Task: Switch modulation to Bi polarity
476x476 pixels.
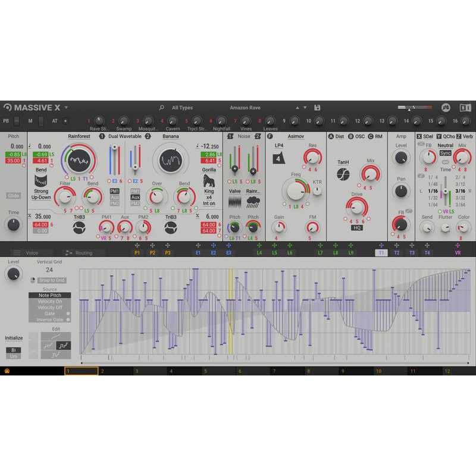Action: 13,350
